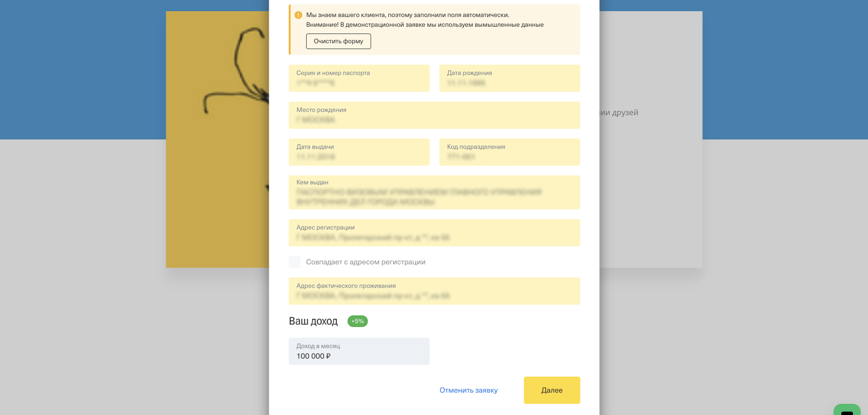Viewport: 868px width, 415px height.
Task: Cancel via 'Отменить заявку' link
Action: pyautogui.click(x=469, y=390)
